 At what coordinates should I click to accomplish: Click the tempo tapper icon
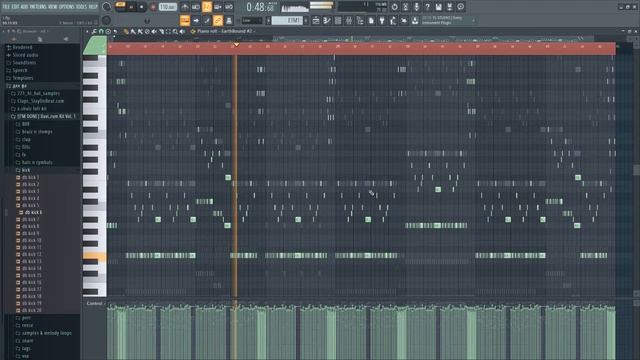click(393, 20)
